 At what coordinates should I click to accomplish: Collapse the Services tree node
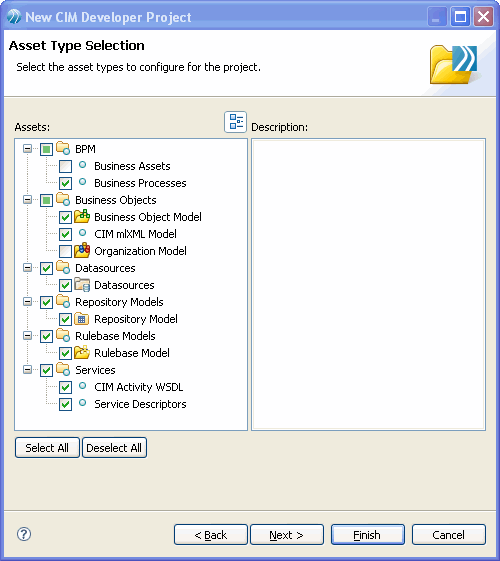click(27, 369)
